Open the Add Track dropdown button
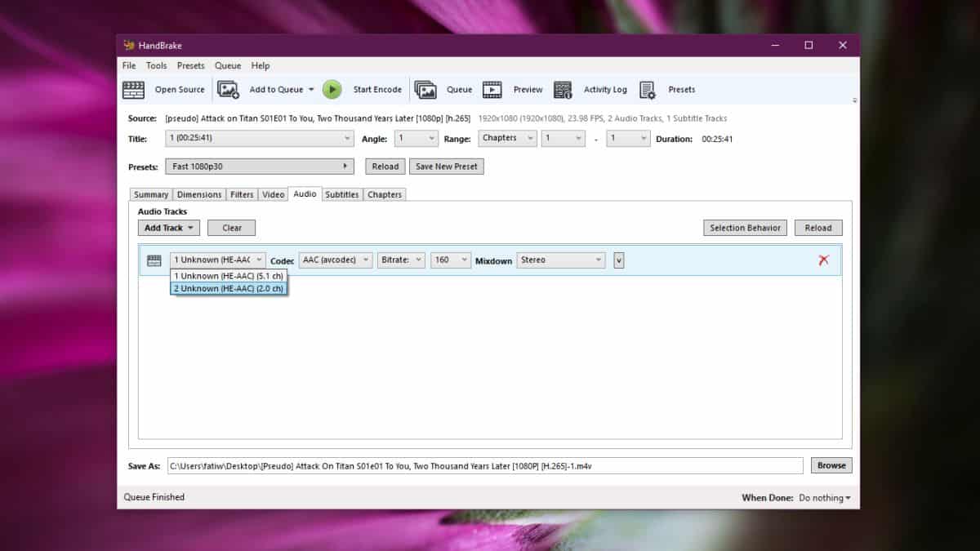Screen dimensions: 980x551 [x=168, y=228]
